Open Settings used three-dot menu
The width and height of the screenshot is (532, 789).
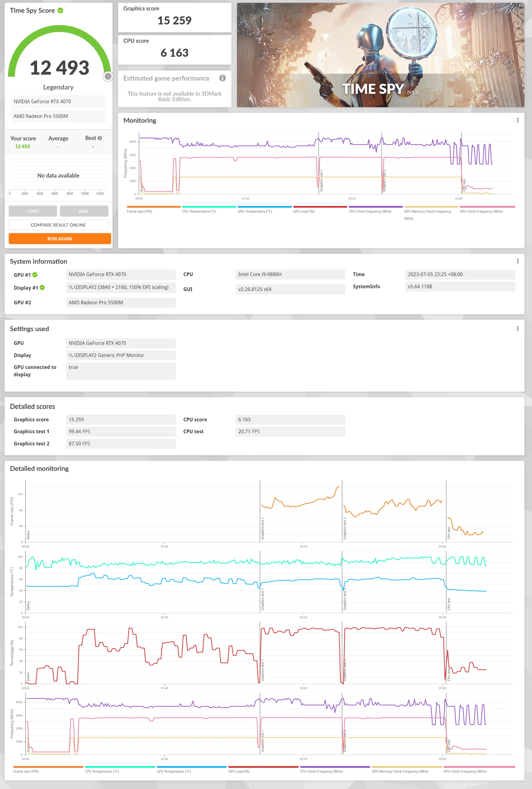(x=517, y=328)
